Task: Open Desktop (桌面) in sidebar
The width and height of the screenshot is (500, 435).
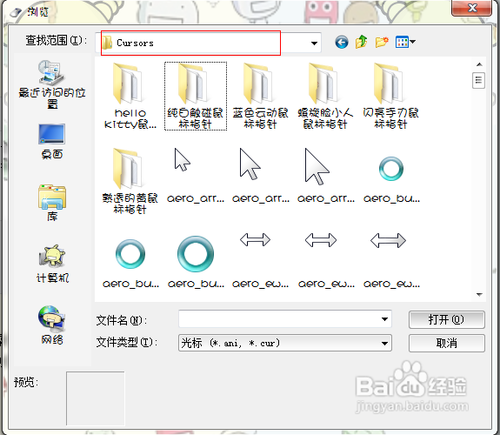Action: click(52, 141)
